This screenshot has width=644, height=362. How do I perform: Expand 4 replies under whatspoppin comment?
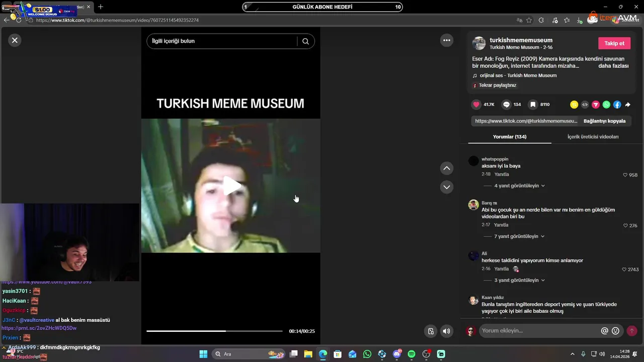point(519,186)
